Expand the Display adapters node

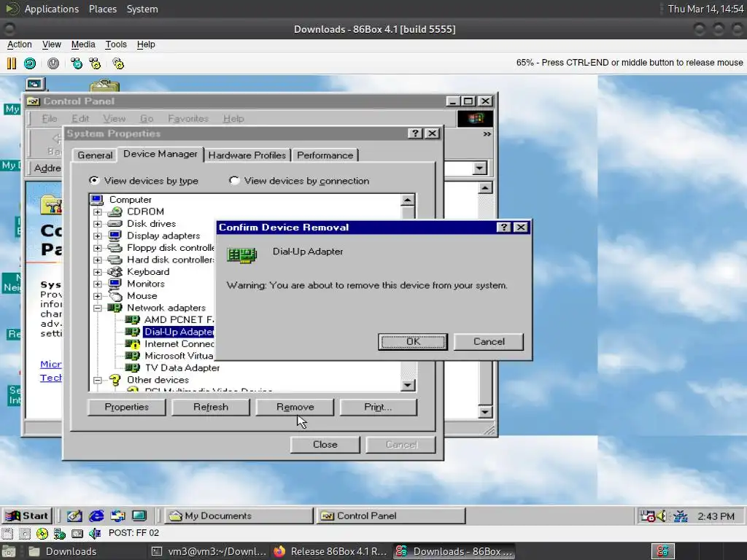(98, 236)
